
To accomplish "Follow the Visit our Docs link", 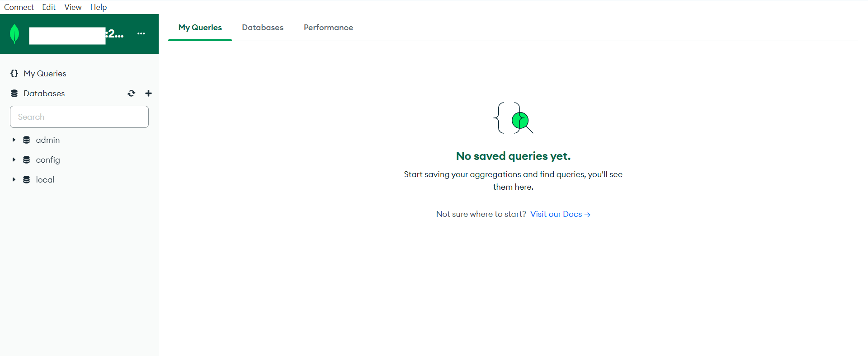I will [560, 214].
